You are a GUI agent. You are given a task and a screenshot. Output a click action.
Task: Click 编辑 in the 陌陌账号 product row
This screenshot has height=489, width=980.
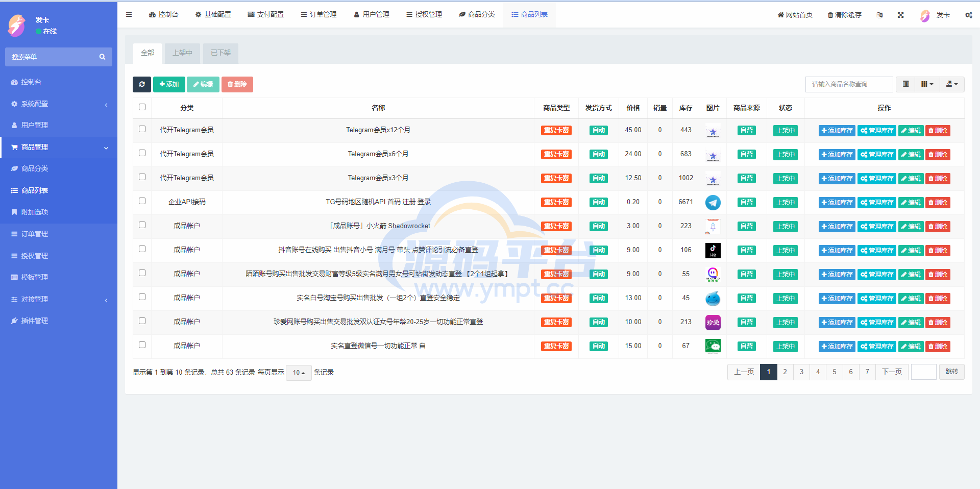click(911, 275)
